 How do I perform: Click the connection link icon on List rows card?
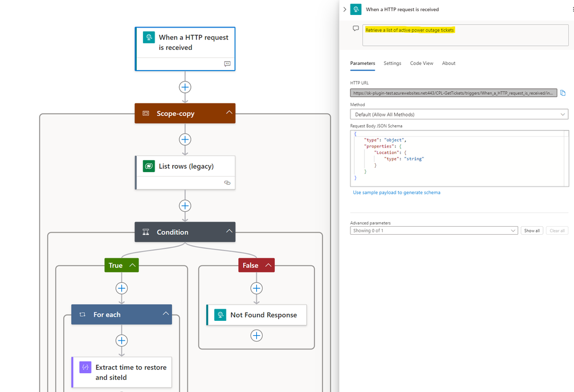(228, 183)
